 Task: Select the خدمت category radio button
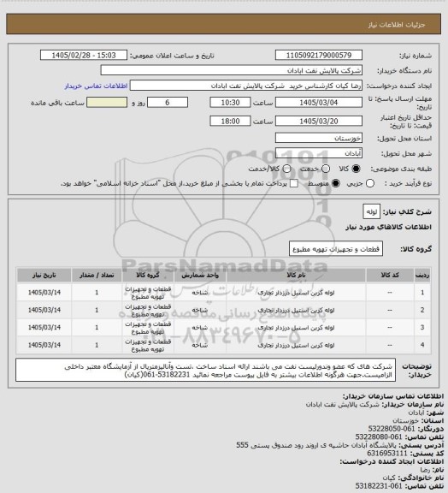(326, 169)
